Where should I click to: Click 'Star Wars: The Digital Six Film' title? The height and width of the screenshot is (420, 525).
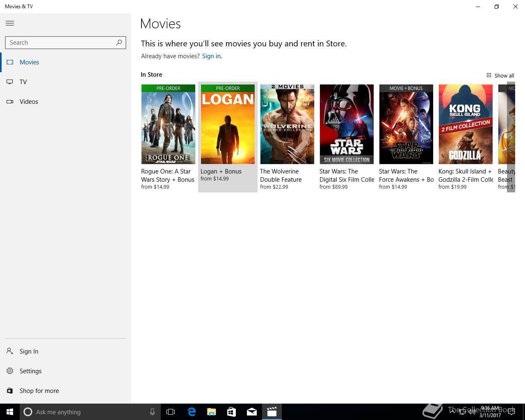coord(347,176)
